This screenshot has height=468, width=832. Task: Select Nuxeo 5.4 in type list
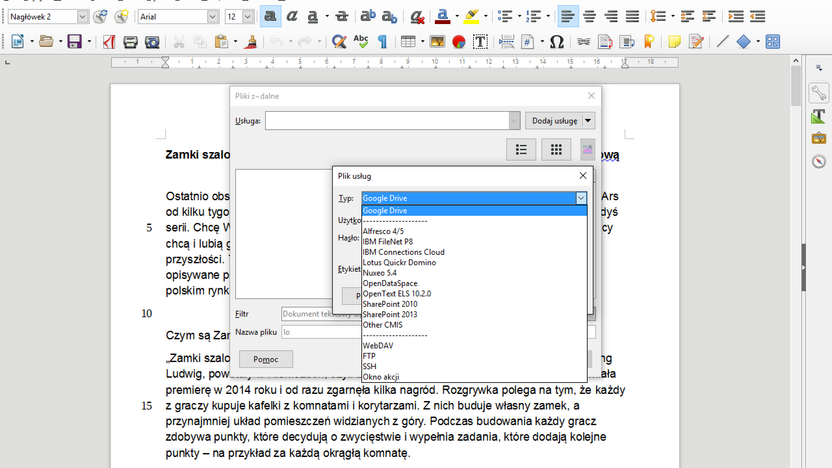[474, 273]
